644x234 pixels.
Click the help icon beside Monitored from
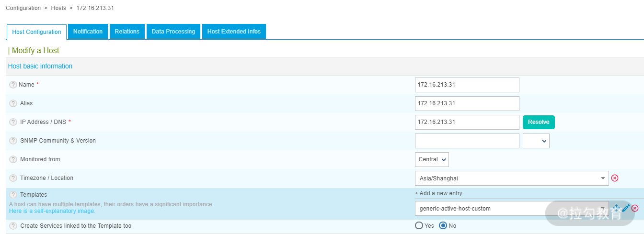(x=13, y=159)
